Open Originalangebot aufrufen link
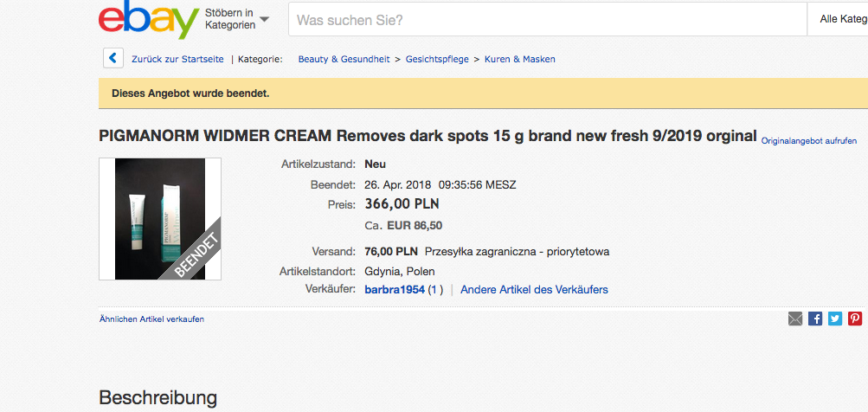This screenshot has width=868, height=412. pos(809,140)
